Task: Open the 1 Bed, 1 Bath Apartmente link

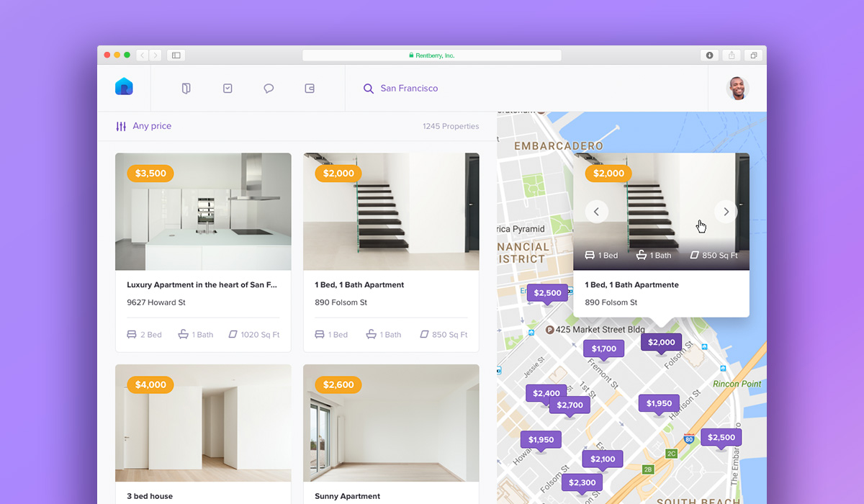Action: pyautogui.click(x=631, y=285)
